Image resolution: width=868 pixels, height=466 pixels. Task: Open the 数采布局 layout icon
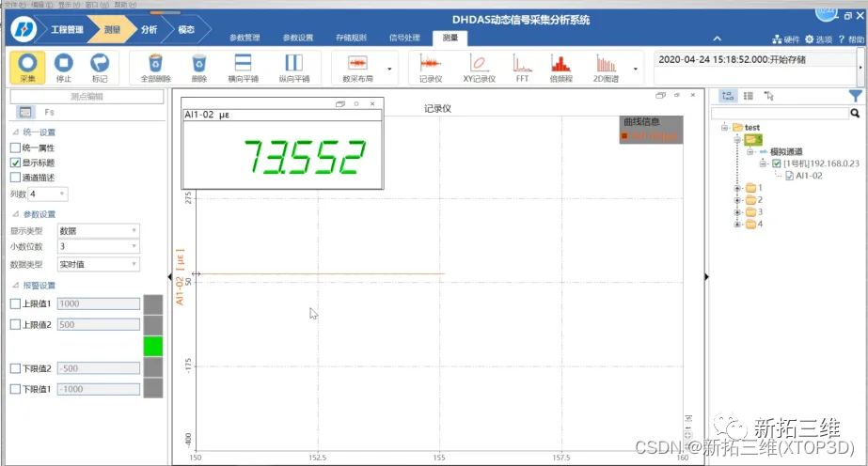[x=357, y=68]
